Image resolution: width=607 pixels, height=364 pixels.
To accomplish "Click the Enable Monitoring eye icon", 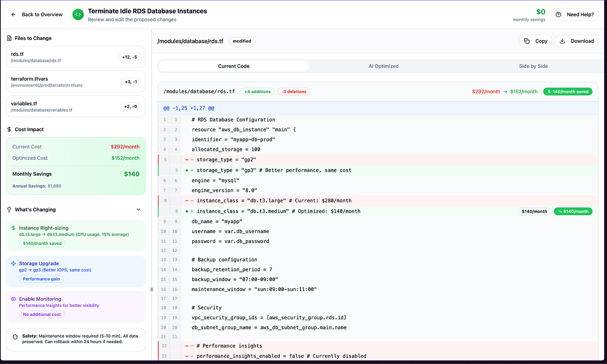I will 13,299.
